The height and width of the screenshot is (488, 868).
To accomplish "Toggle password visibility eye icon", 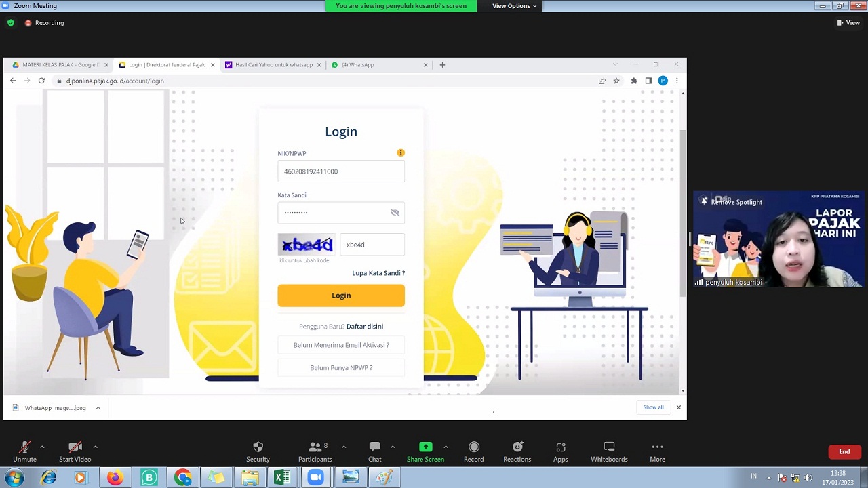I will click(x=395, y=213).
